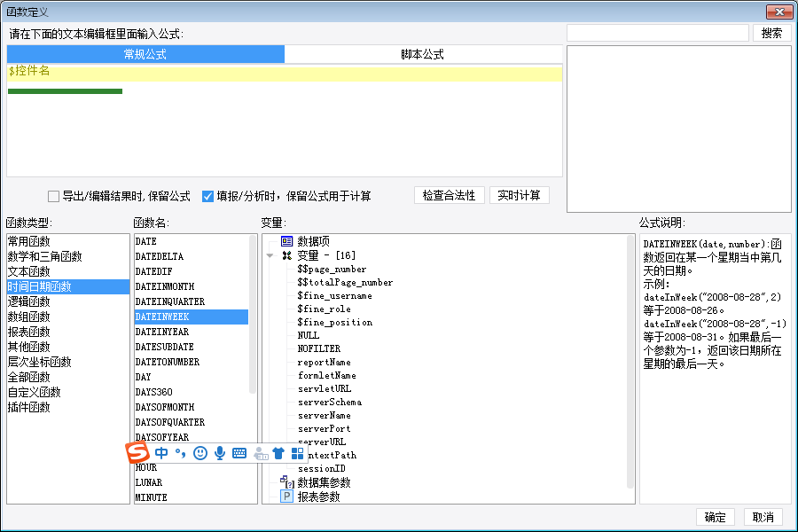Select the servletURL variable
The height and width of the screenshot is (532, 798).
[325, 389]
